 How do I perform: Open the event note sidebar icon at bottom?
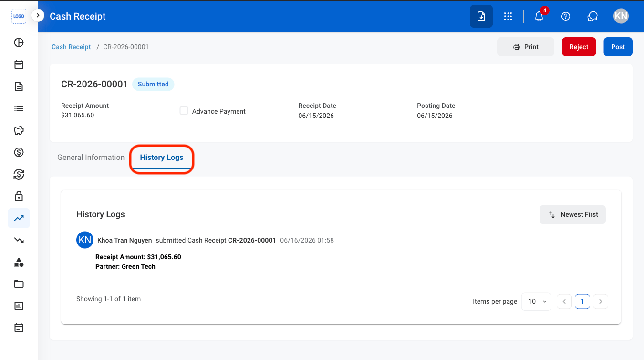coord(19,328)
